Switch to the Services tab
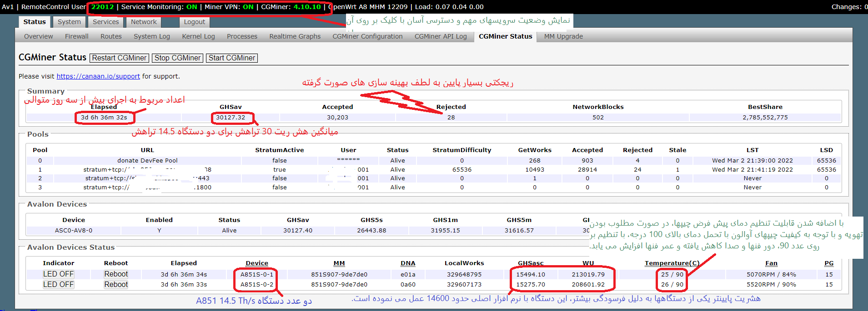This screenshot has height=311, width=868. tap(105, 22)
